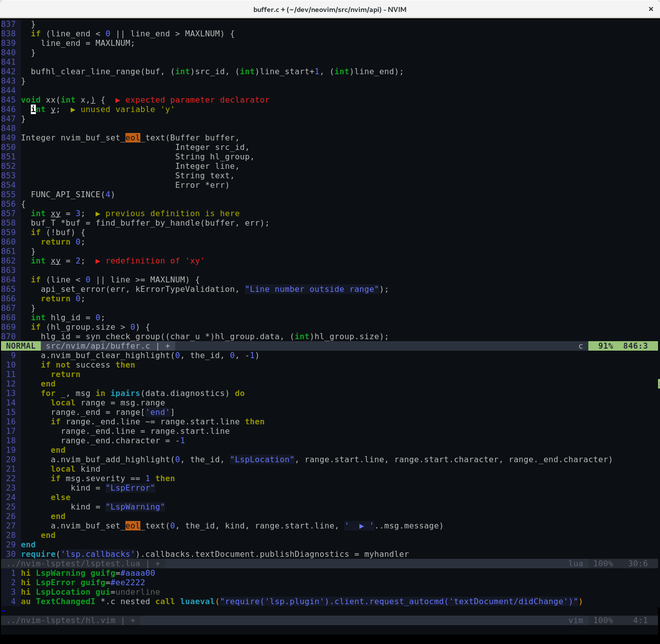The height and width of the screenshot is (644, 660).
Task: Select the src/nvim/api/buffer.c status line
Action: pos(330,346)
